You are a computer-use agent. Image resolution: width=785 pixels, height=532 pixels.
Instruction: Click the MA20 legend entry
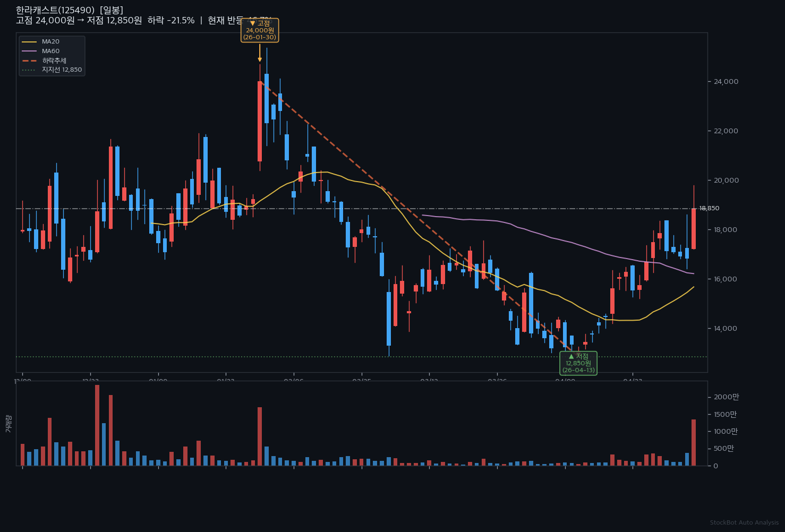(x=41, y=41)
